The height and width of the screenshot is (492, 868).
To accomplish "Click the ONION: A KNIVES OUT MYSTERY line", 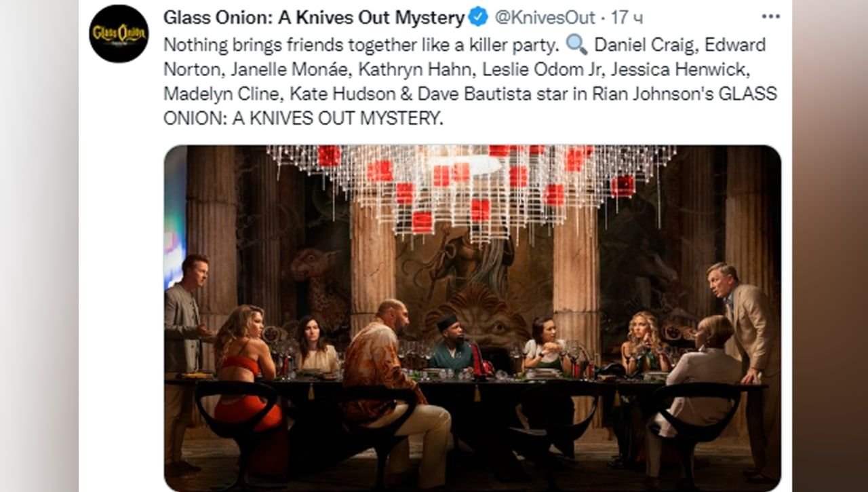I will click(302, 118).
